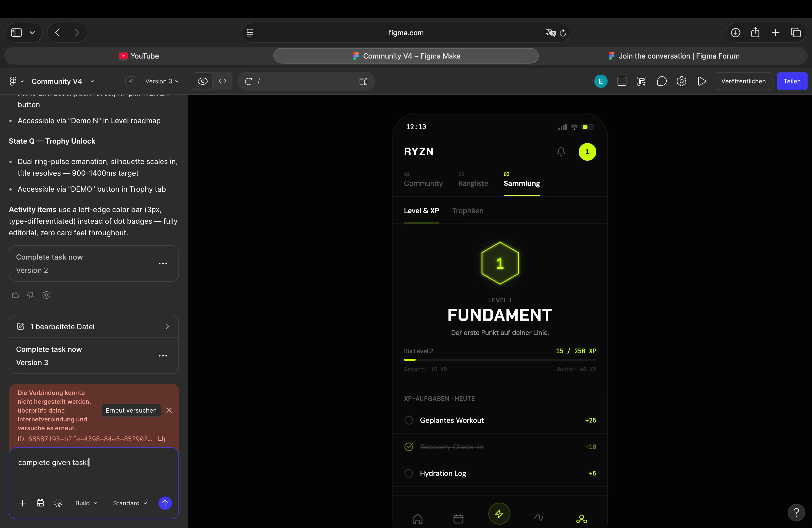
Task: Click the translate page icon in address bar
Action: coord(550,33)
